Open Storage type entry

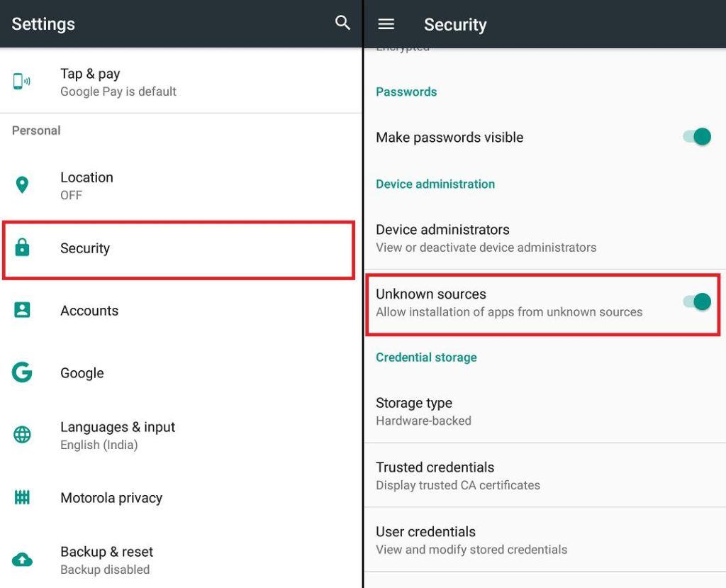[423, 411]
